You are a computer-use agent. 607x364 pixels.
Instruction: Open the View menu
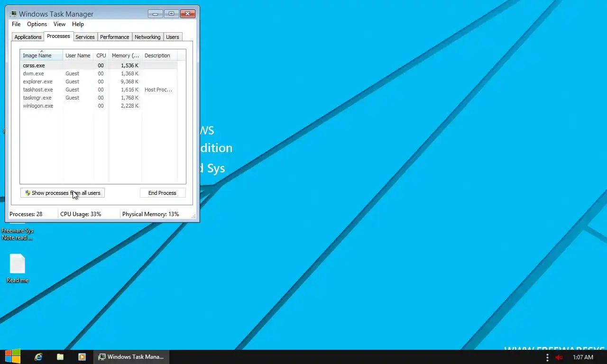click(59, 24)
